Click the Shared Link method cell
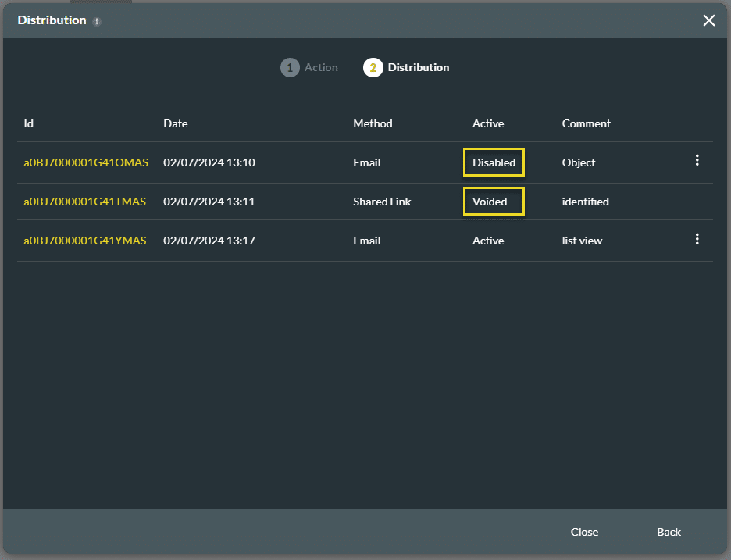 [x=382, y=202]
